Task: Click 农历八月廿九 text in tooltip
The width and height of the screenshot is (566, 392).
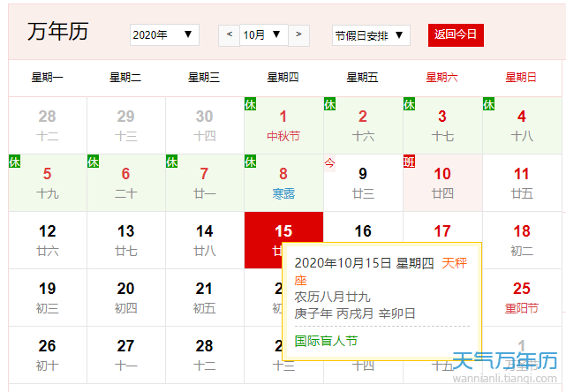Action: coord(333,297)
